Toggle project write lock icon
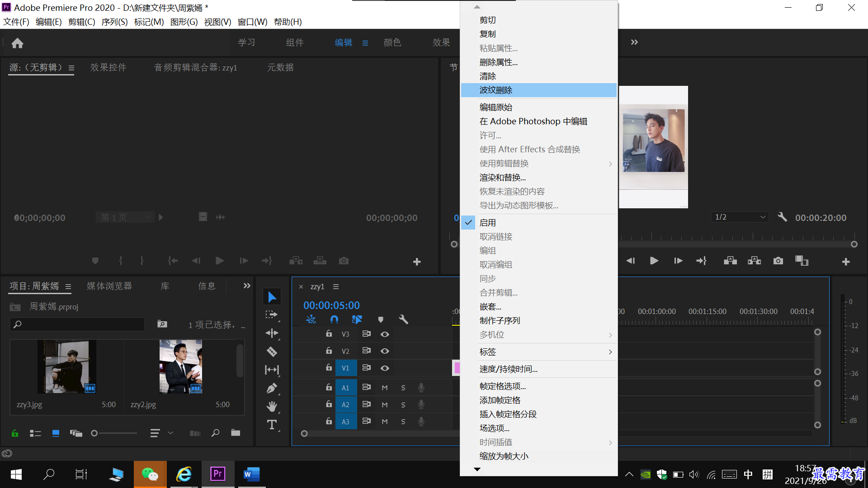The image size is (868, 488). (15, 433)
